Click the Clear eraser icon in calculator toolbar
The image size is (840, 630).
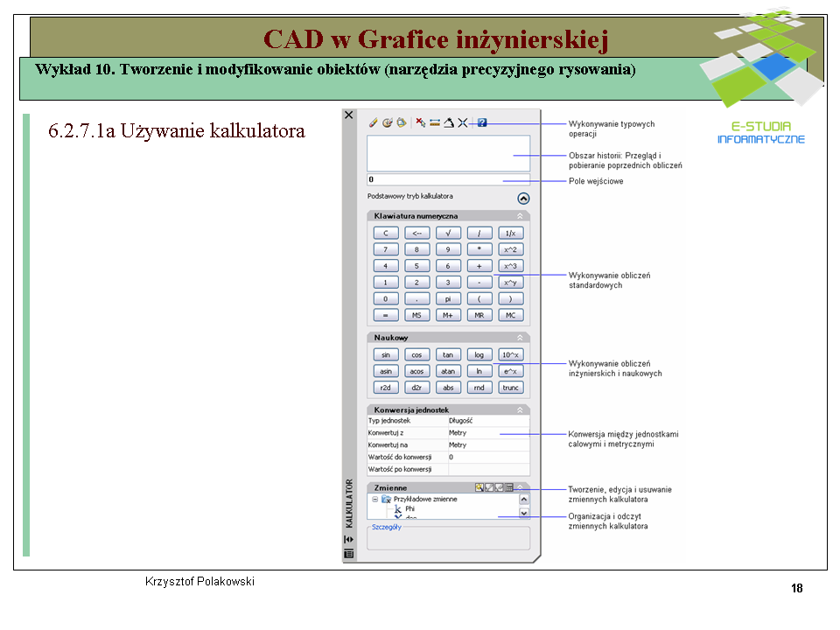coord(374,123)
